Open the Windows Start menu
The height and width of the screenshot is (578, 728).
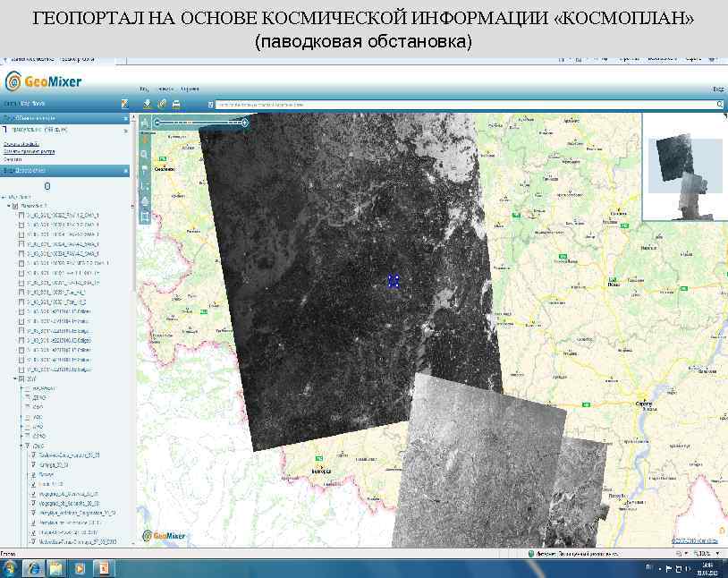pyautogui.click(x=8, y=569)
